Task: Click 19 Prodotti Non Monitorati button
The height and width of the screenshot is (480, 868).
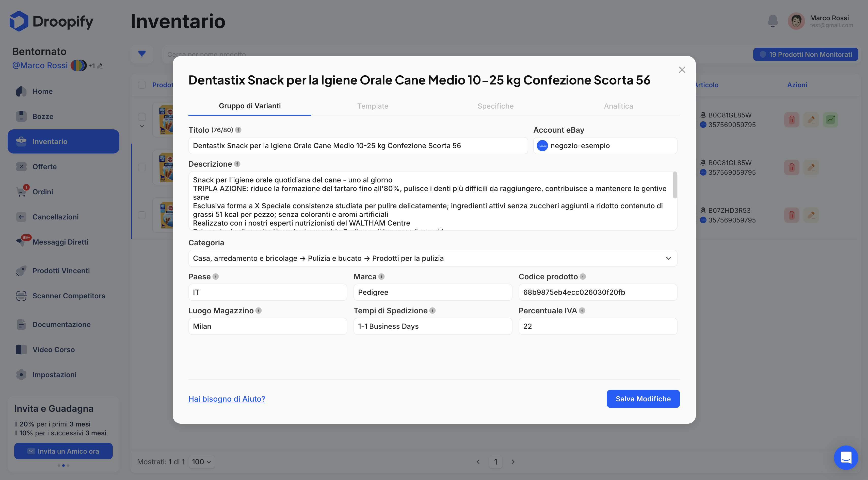Action: pyautogui.click(x=805, y=54)
